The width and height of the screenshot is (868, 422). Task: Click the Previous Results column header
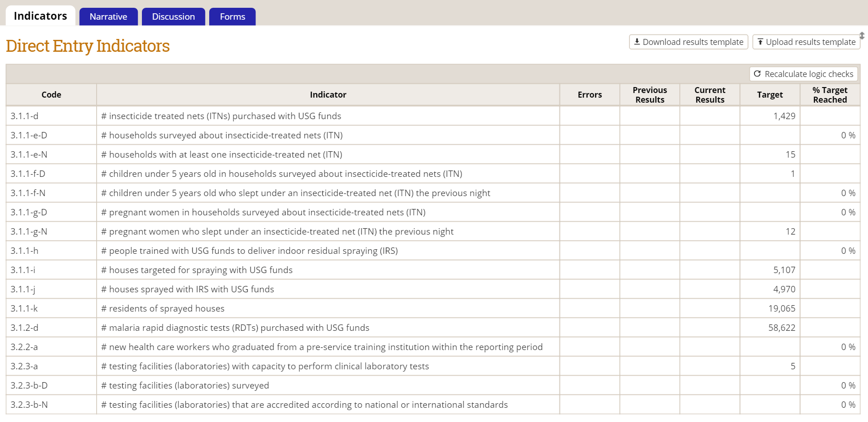pos(650,95)
